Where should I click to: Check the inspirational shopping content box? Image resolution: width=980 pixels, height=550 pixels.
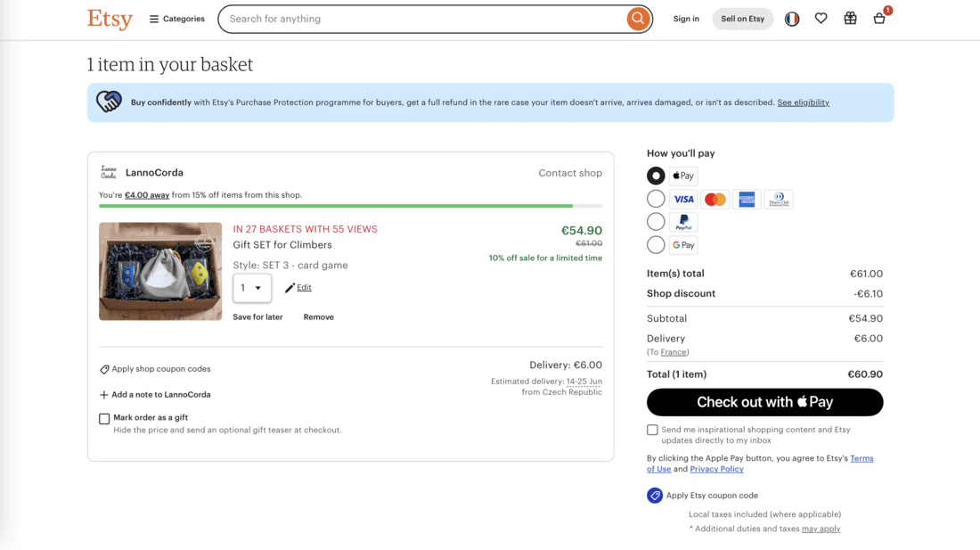[652, 429]
